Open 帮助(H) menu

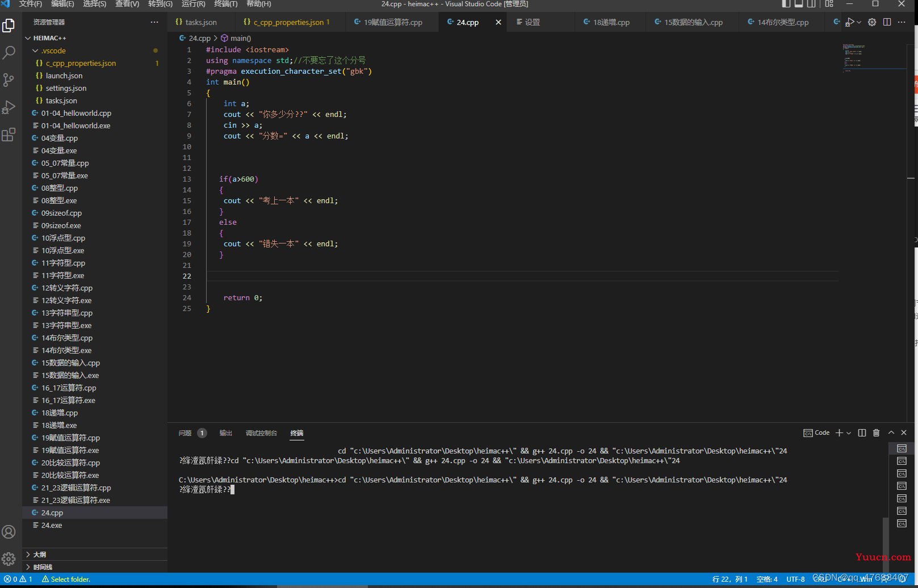258,4
